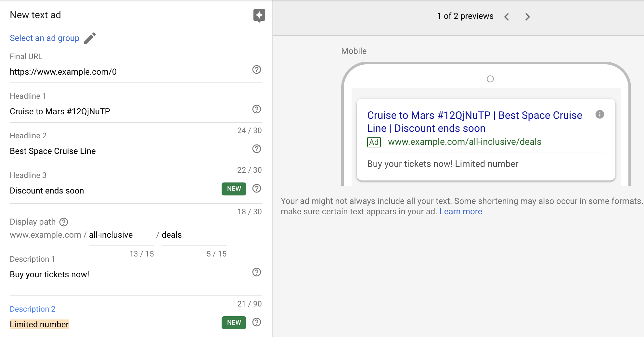Viewport: 644px width, 337px height.
Task: Open Description 2 help icon
Action: pos(257,322)
